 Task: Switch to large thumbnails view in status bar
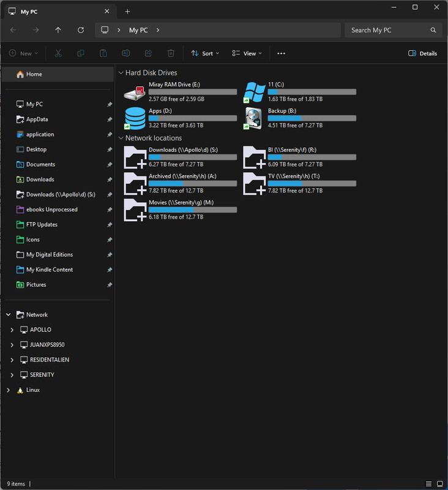(440, 484)
